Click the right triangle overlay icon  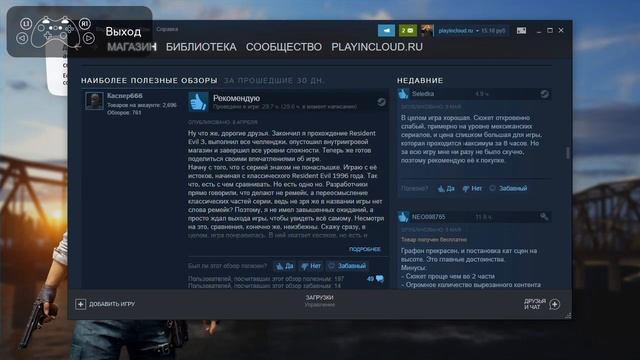89,38
